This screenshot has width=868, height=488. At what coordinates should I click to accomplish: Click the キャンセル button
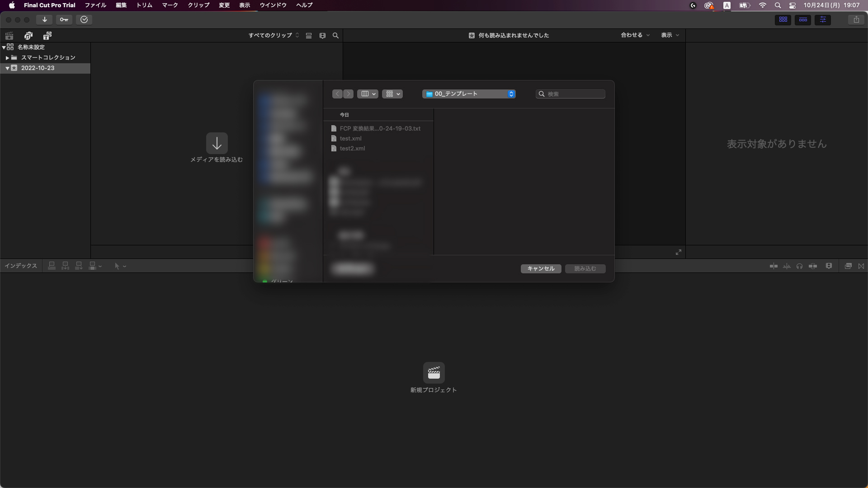click(541, 269)
